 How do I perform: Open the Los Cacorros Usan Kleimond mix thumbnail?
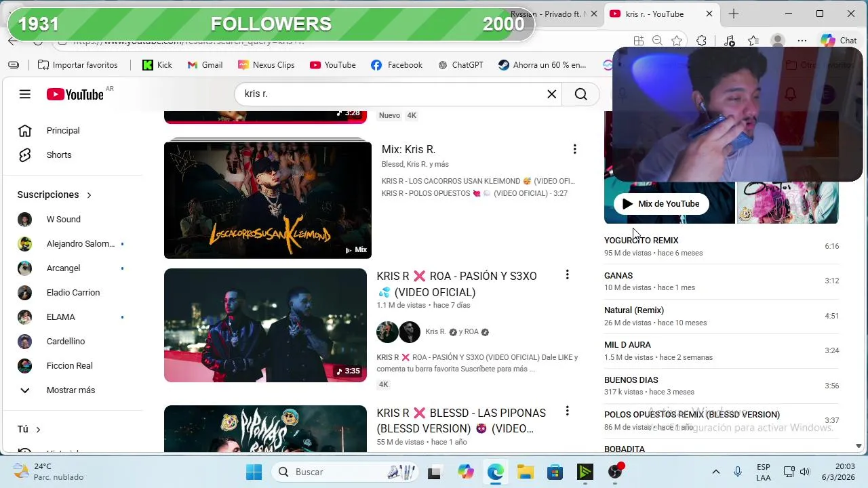[x=268, y=200]
